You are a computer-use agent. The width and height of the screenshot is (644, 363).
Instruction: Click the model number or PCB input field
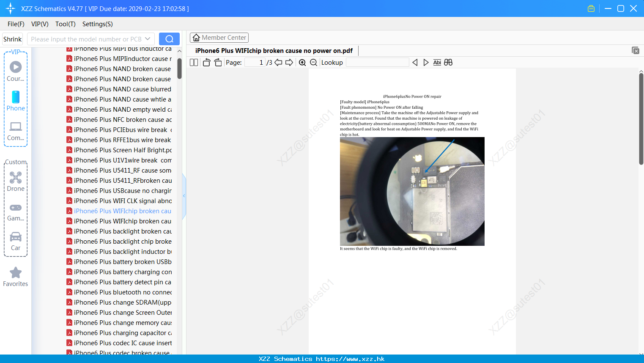coord(86,39)
